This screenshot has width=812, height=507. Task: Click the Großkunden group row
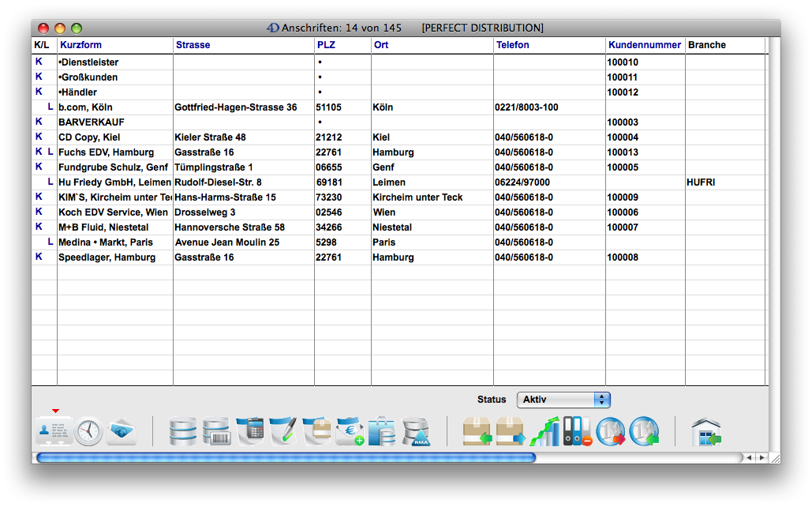coord(88,77)
